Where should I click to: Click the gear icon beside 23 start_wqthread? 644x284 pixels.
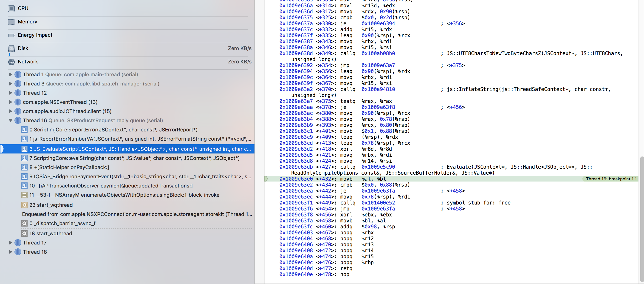pos(24,205)
